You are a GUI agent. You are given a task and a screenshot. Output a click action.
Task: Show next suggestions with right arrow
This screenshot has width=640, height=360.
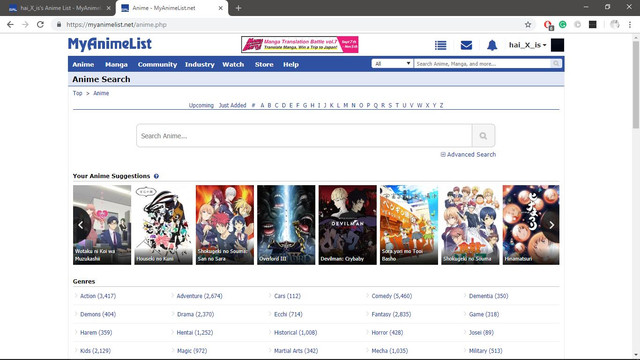click(551, 224)
